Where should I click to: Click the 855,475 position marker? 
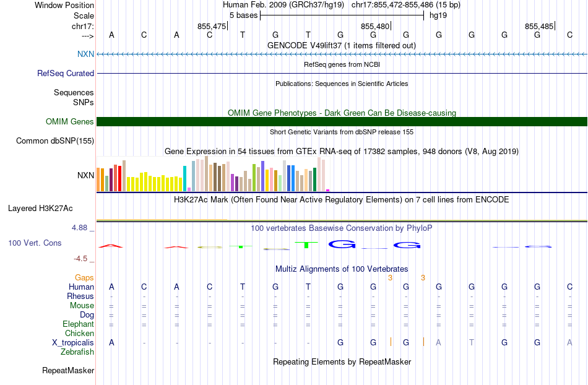point(212,26)
